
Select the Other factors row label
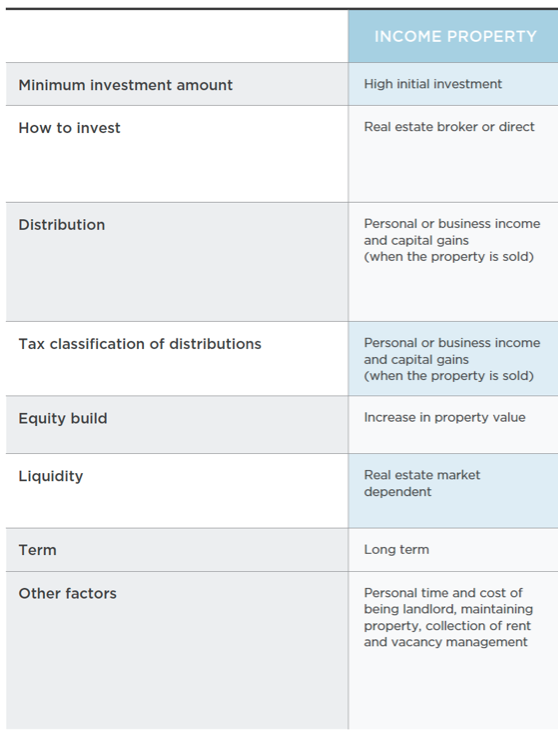[67, 594]
